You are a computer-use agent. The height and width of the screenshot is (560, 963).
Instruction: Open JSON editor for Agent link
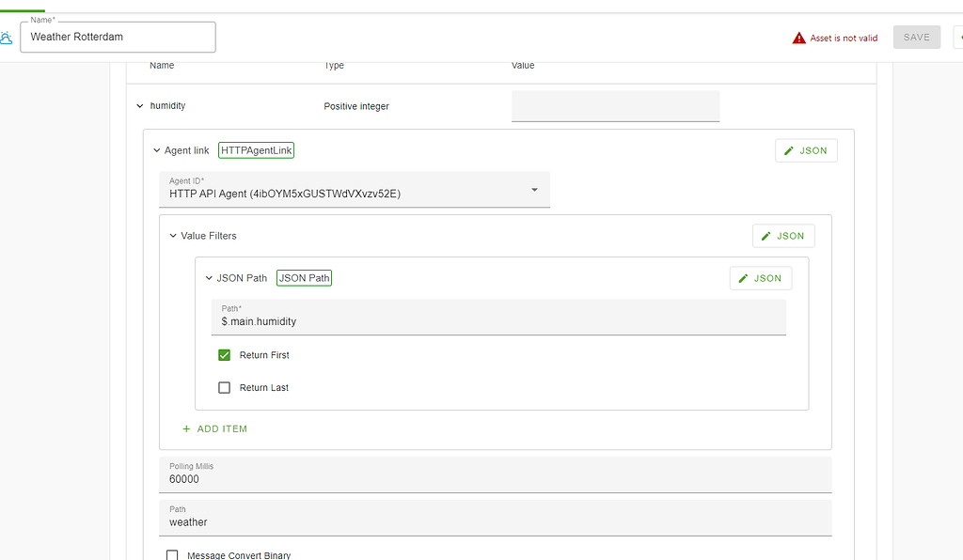pos(806,150)
